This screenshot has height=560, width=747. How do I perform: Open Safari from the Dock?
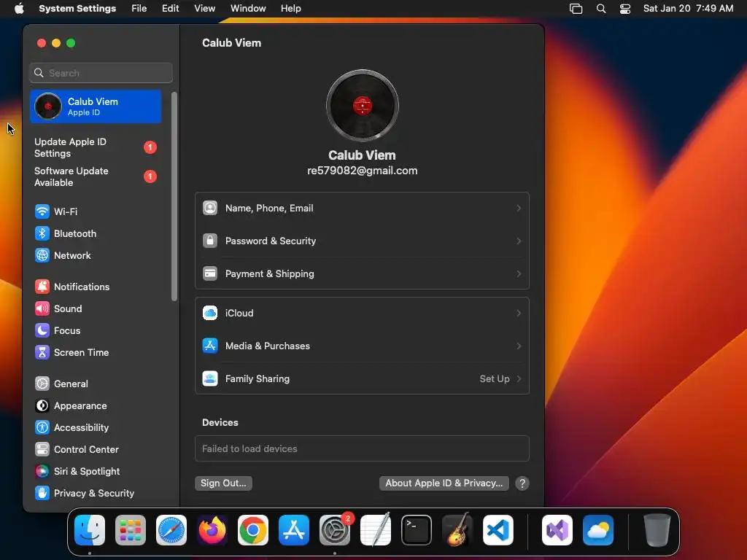(171, 530)
